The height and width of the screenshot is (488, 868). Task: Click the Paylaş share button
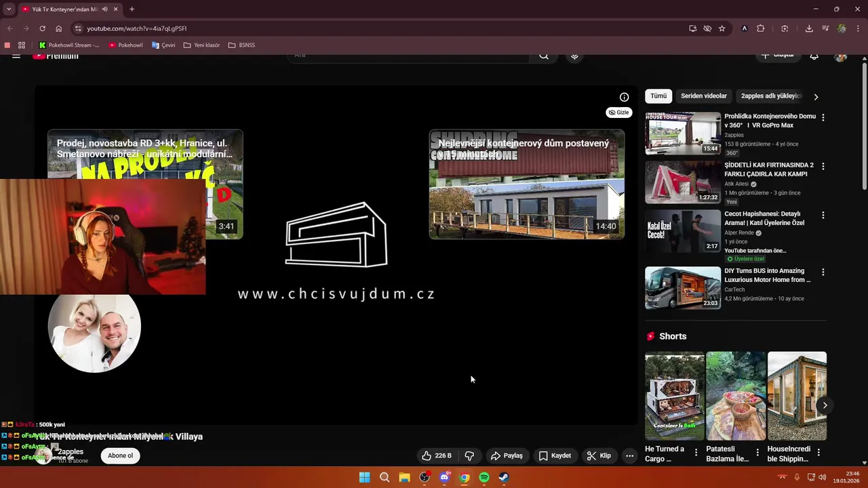tap(507, 455)
